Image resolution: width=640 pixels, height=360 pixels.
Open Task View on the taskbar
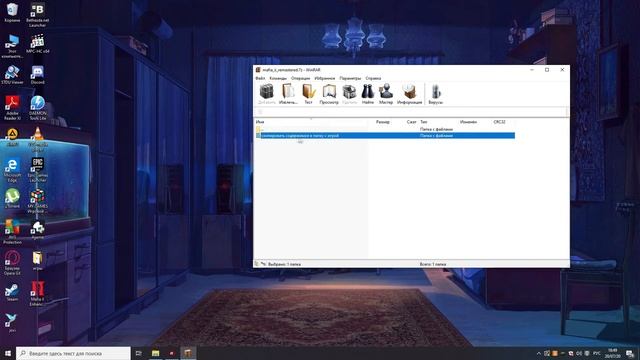pyautogui.click(x=139, y=353)
